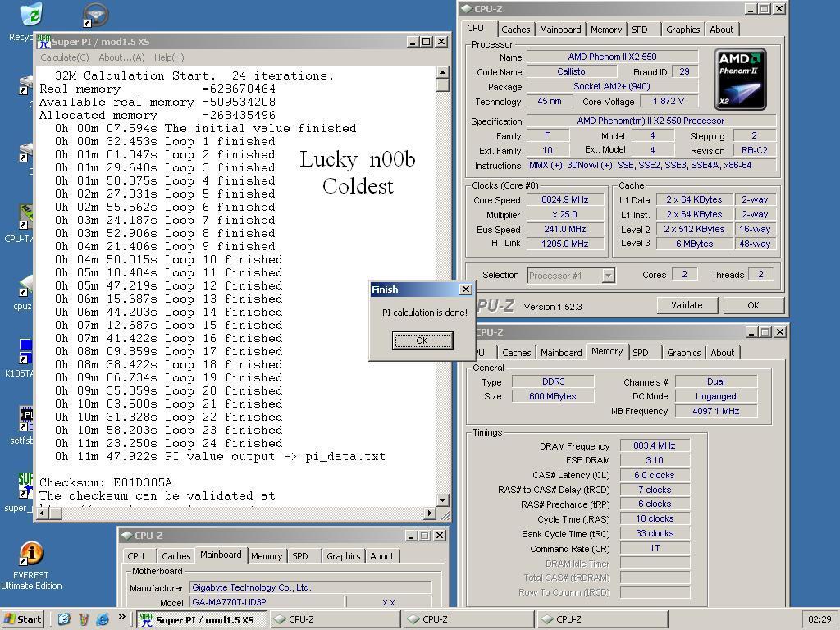The height and width of the screenshot is (630, 840).
Task: Click OK button in top CPU-Z window
Action: click(x=753, y=305)
